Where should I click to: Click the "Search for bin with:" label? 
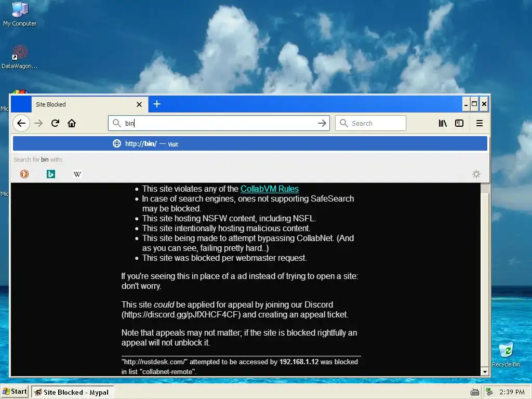coord(38,159)
